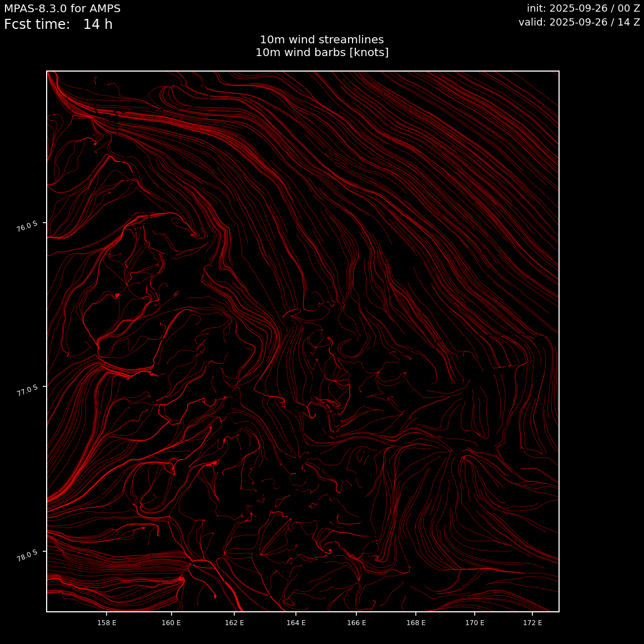The image size is (644, 644).
Task: Click the 78.0 S latitude label
Action: pos(27,556)
